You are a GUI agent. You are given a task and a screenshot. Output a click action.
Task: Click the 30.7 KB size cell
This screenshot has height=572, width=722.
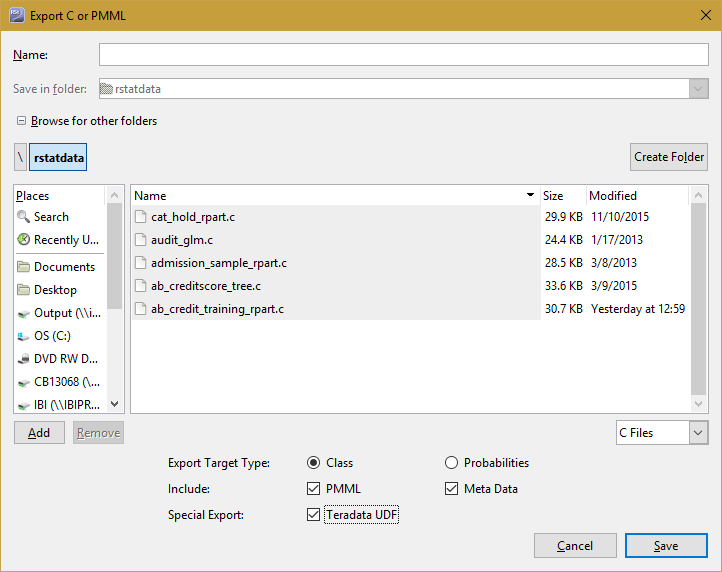[564, 309]
